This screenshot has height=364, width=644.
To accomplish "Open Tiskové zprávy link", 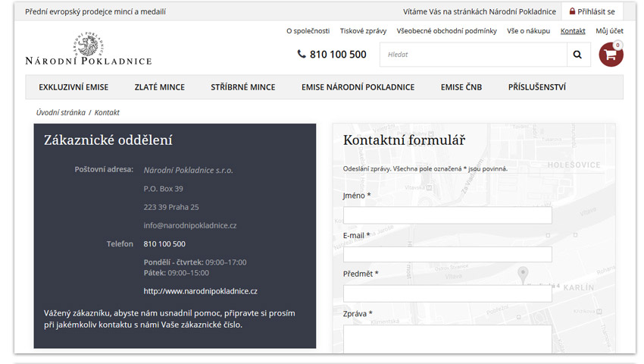I will pyautogui.click(x=363, y=31).
